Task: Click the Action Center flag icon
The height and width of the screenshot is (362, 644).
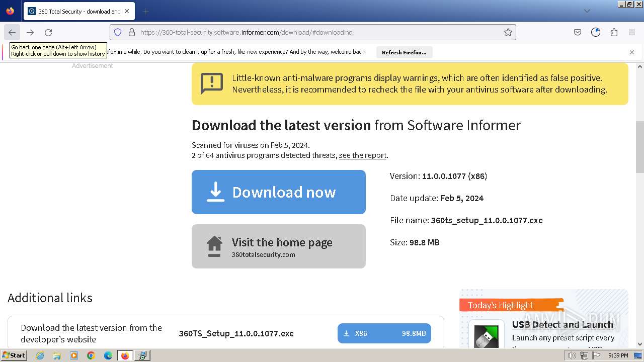Action: (x=596, y=355)
